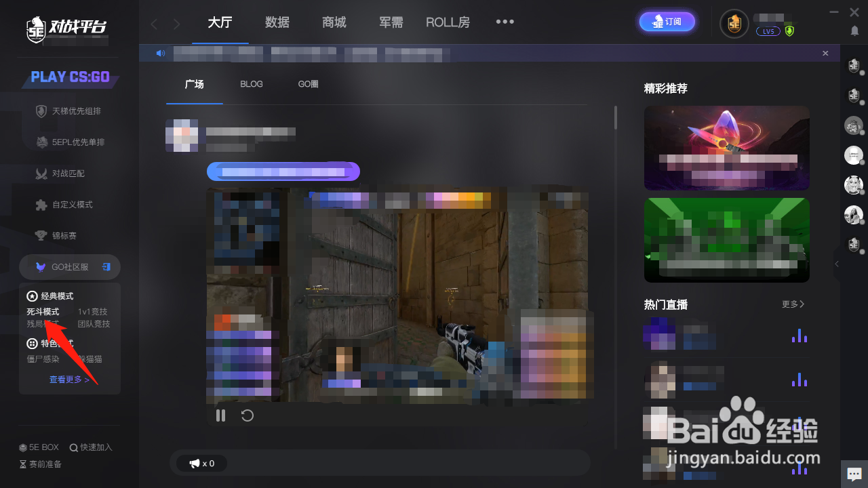The width and height of the screenshot is (868, 488).
Task: Open 对战匹配 matchmaking
Action: point(70,174)
